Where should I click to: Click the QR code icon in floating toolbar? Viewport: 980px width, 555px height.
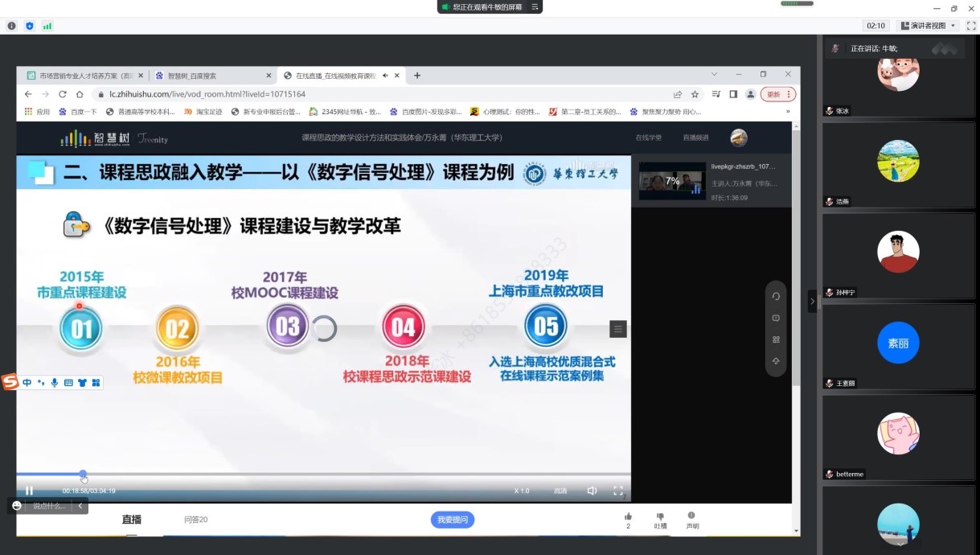point(776,339)
